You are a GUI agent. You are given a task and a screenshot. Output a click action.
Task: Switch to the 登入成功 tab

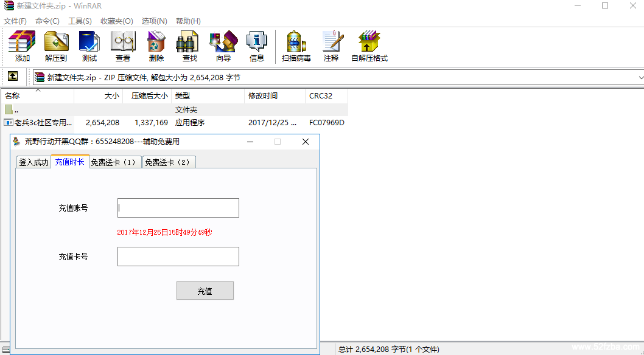33,162
